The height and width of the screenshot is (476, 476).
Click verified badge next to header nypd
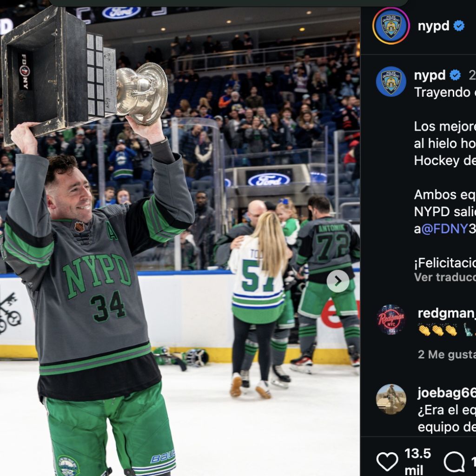(459, 26)
